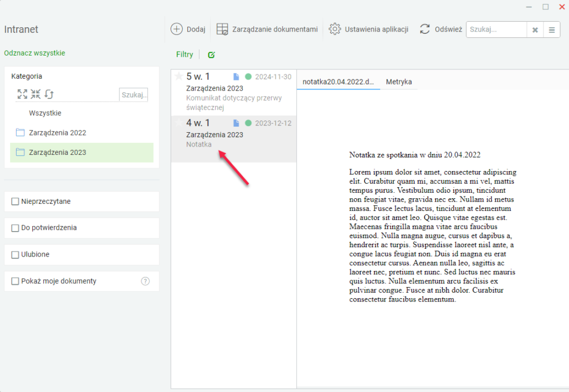This screenshot has width=569, height=392.
Task: Focus the category Szukaj.. field
Action: click(x=133, y=94)
